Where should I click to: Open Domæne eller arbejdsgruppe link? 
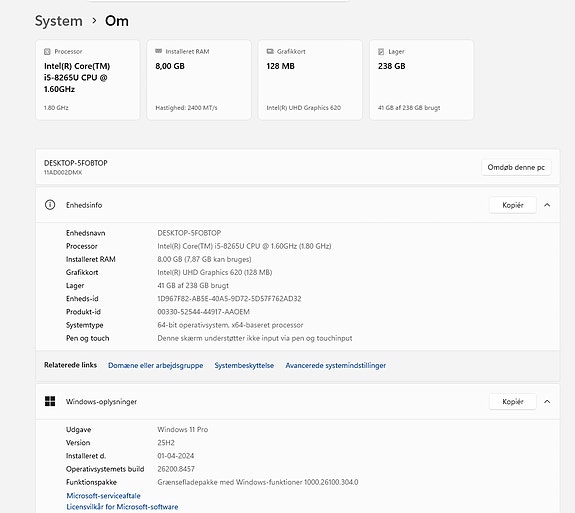pos(155,365)
